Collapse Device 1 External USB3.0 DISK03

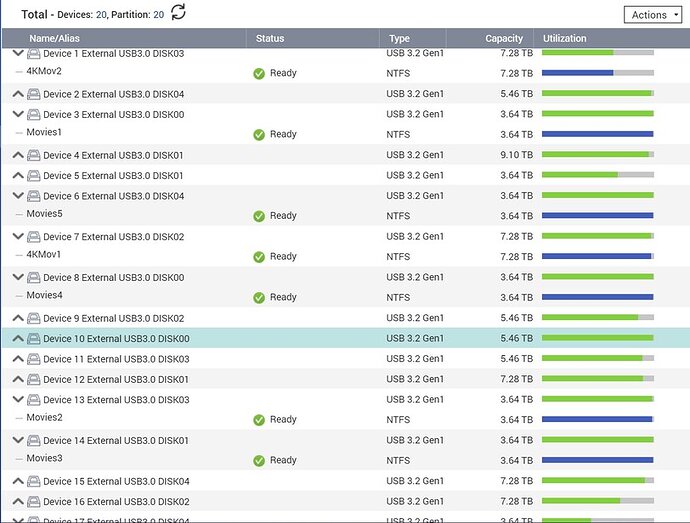pos(18,53)
